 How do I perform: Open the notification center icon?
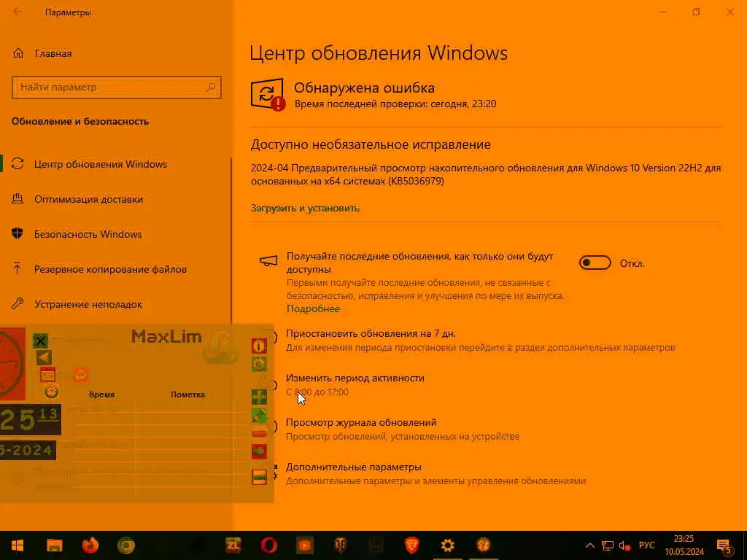click(x=724, y=545)
